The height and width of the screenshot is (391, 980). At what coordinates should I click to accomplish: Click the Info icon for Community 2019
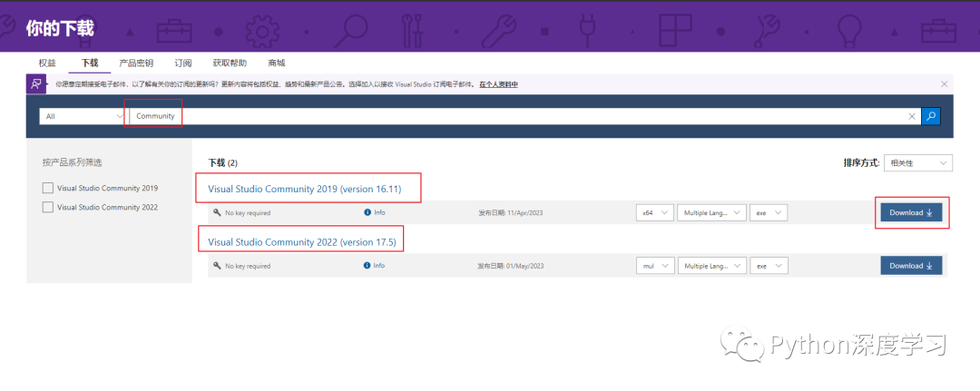coord(367,212)
